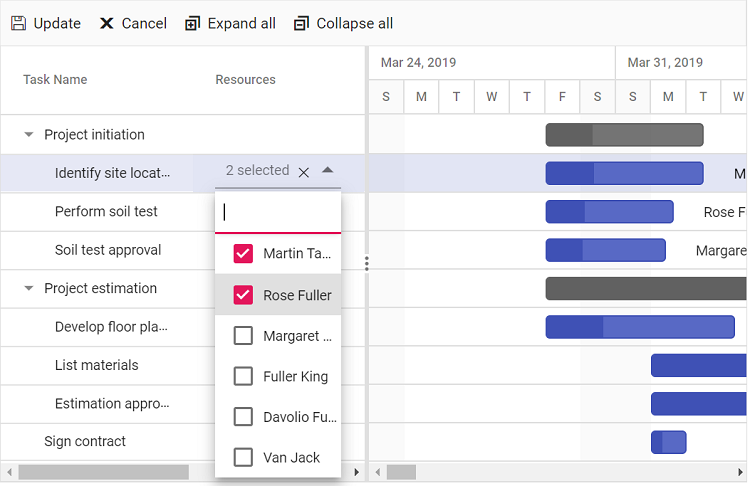The height and width of the screenshot is (486, 750).
Task: Click the Cancel button label
Action: 144,23
